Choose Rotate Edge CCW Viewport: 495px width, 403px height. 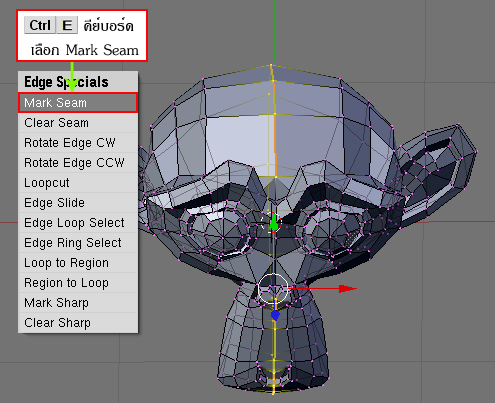pos(78,163)
